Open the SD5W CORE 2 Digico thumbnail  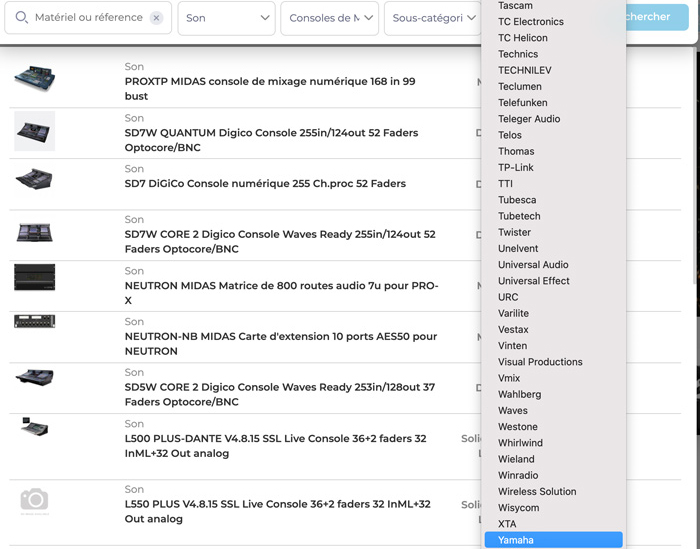(35, 377)
